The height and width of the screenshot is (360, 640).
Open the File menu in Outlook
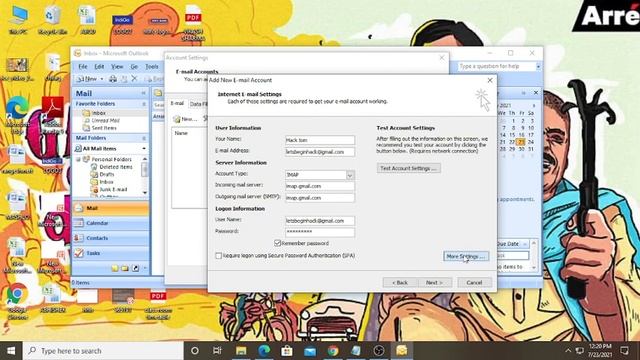pyautogui.click(x=83, y=66)
